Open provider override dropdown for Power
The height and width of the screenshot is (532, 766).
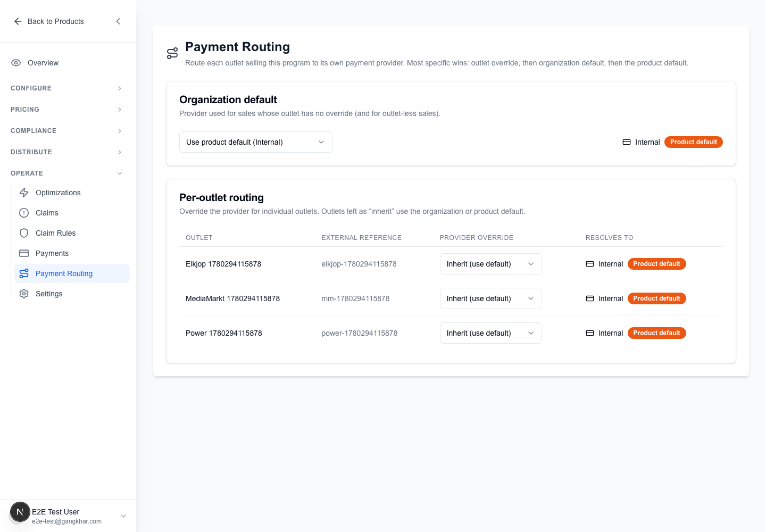(x=491, y=333)
